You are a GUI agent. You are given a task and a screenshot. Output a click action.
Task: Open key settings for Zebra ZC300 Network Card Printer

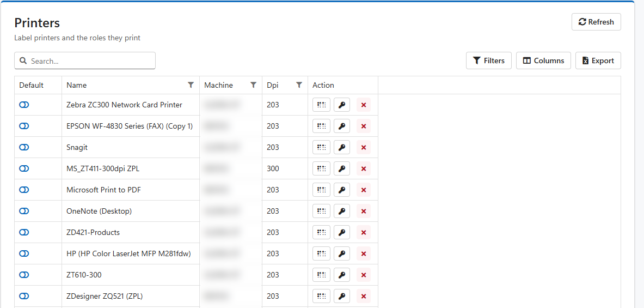tap(342, 105)
